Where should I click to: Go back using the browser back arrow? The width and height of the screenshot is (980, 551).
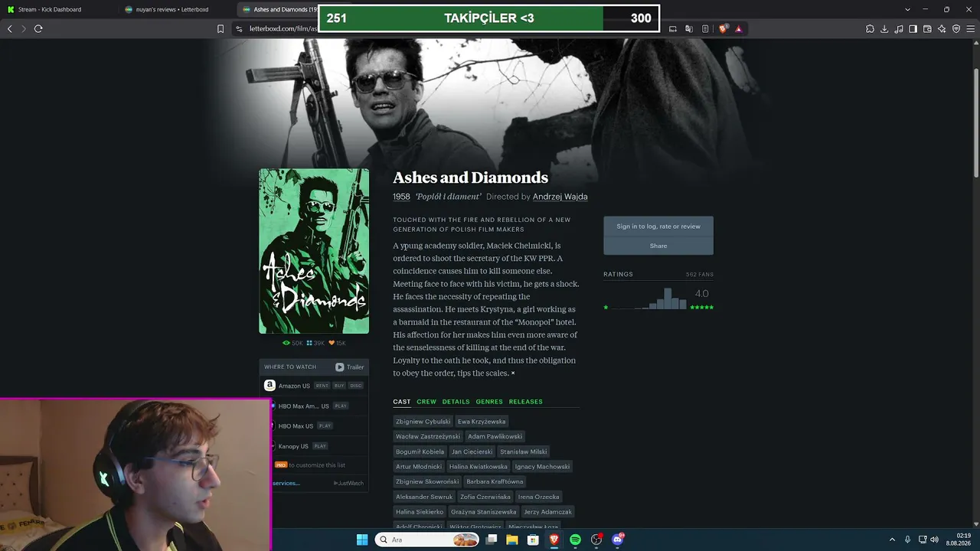[x=10, y=29]
